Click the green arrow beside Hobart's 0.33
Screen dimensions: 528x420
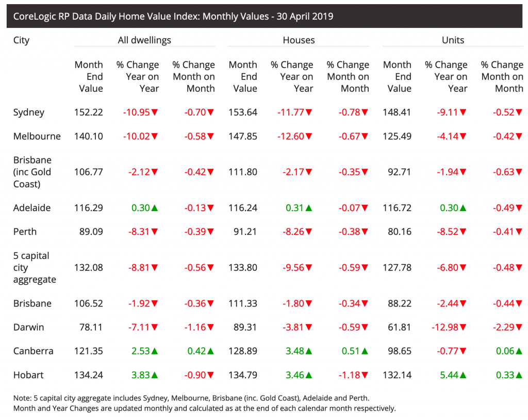pyautogui.click(x=519, y=375)
